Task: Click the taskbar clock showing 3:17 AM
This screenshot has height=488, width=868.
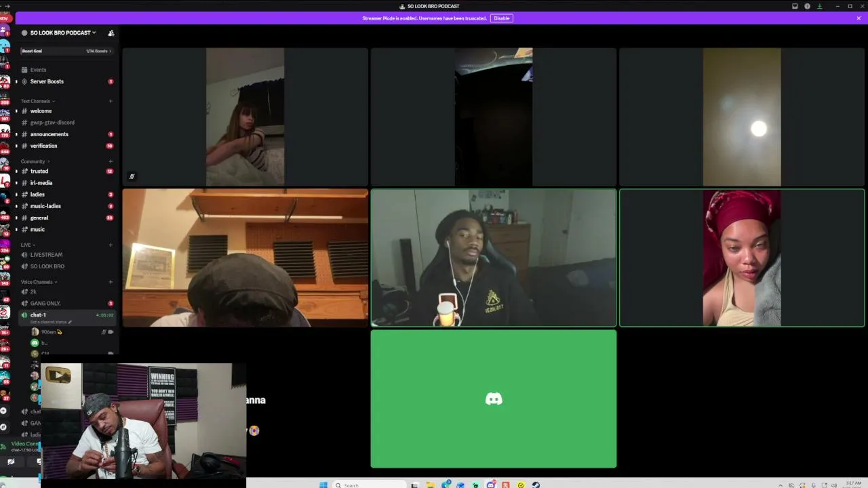Action: click(x=853, y=485)
